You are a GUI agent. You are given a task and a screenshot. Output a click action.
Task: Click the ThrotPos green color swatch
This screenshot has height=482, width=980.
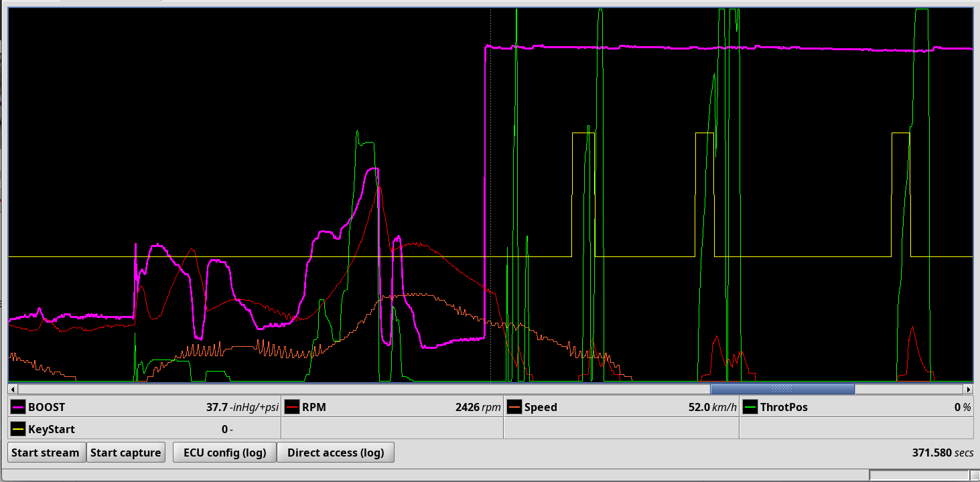coord(750,407)
